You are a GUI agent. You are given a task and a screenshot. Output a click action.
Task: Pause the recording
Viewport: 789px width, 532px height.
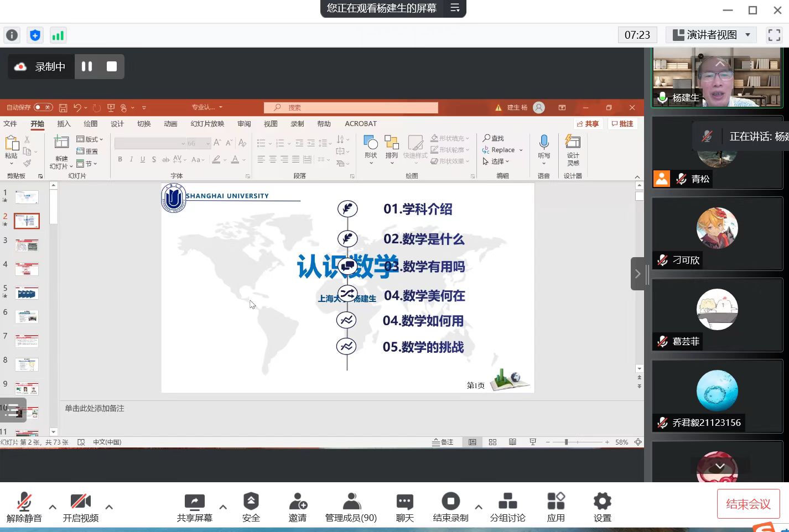[x=87, y=66]
